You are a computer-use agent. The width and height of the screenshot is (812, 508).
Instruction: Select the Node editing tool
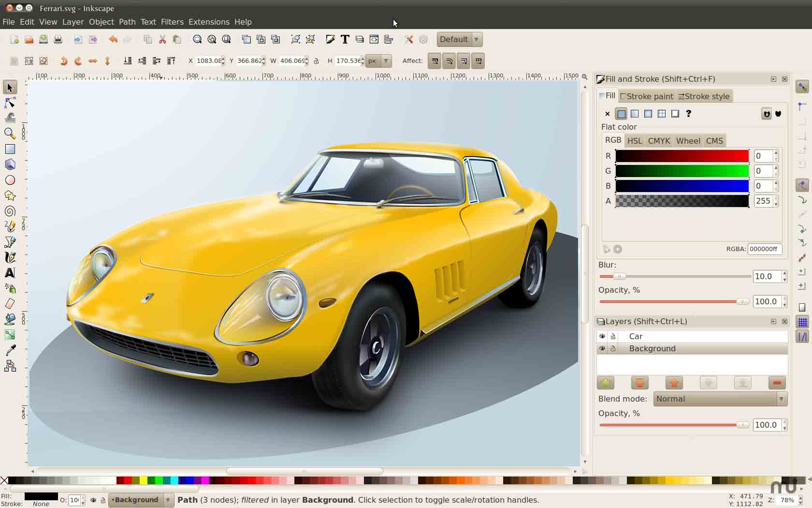point(10,103)
